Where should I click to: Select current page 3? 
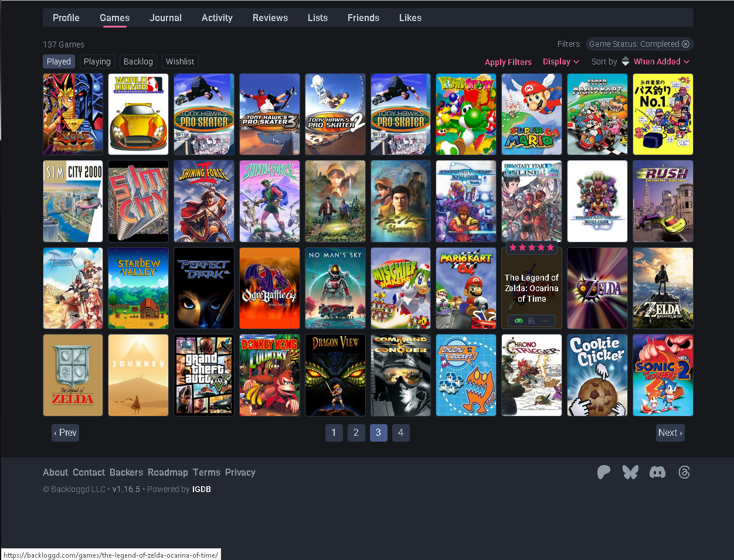(x=378, y=433)
